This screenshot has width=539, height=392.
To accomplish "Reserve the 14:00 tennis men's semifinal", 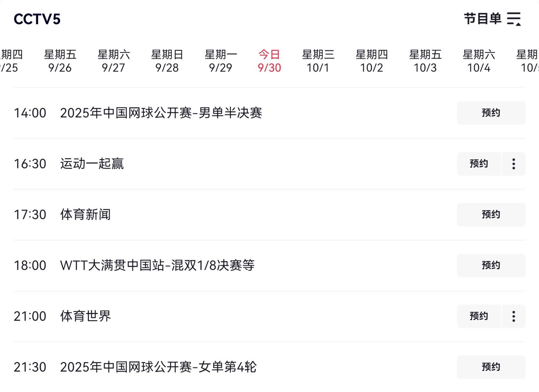I will [491, 113].
